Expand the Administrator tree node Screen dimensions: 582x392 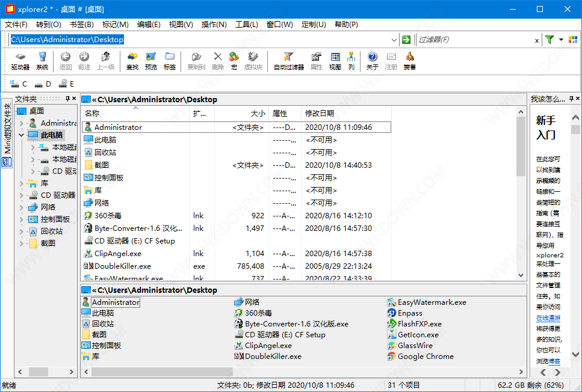point(21,123)
